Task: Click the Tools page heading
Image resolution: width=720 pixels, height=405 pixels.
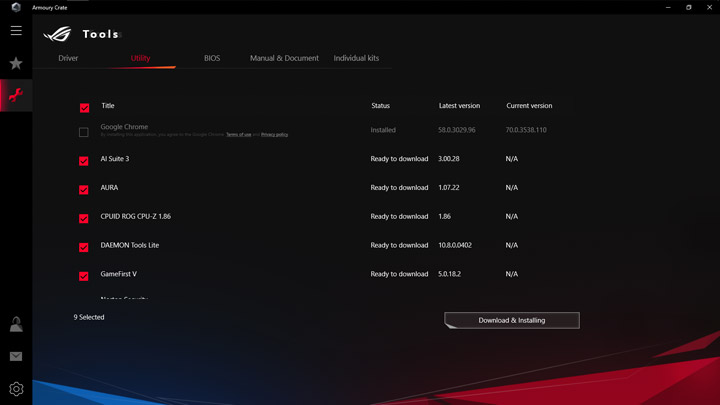Action: pyautogui.click(x=101, y=34)
